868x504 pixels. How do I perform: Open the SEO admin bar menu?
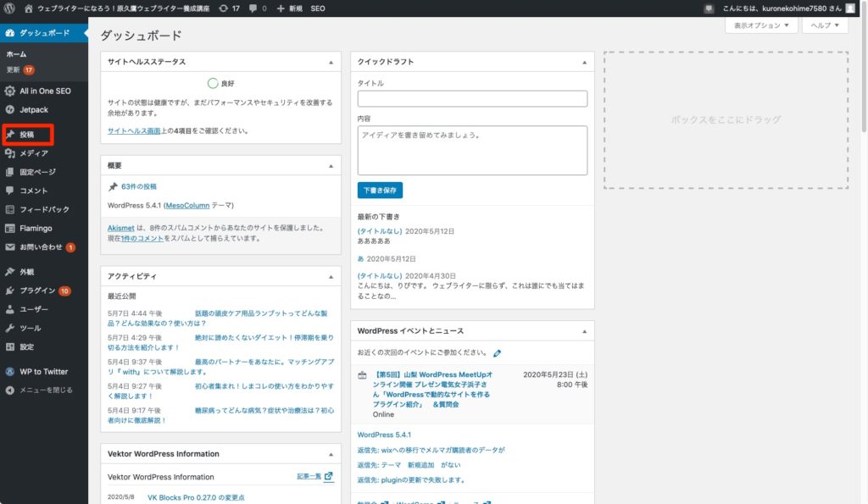coord(318,8)
